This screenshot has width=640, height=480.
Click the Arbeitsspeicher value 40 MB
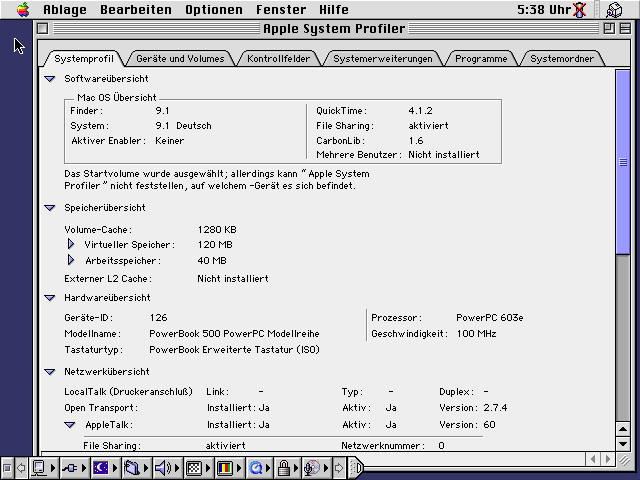pos(211,261)
